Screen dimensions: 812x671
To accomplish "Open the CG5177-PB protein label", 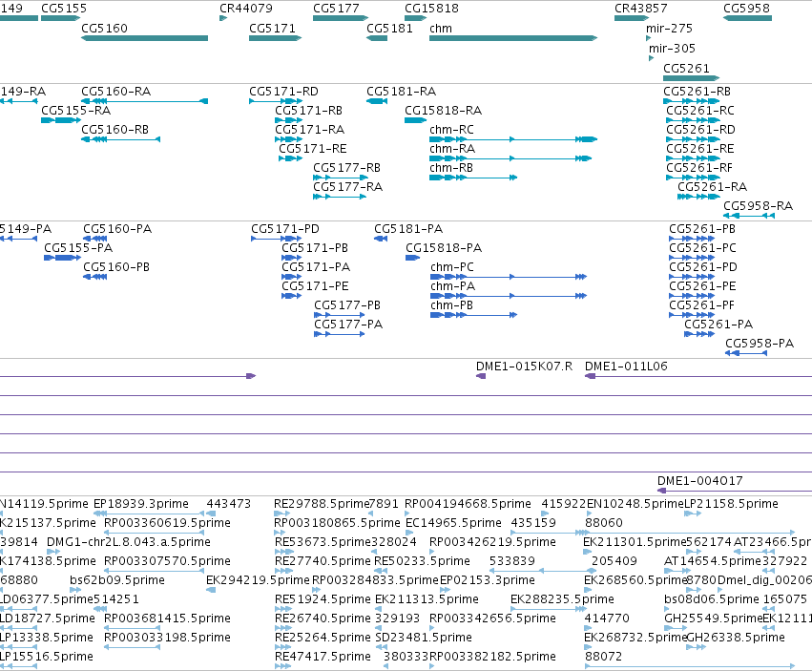I will click(x=347, y=305).
